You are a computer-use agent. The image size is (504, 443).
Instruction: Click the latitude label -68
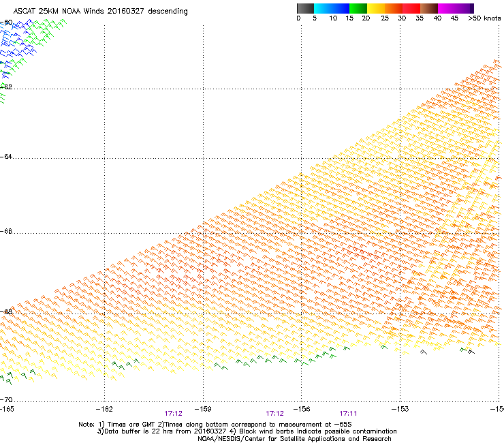[x=6, y=312]
